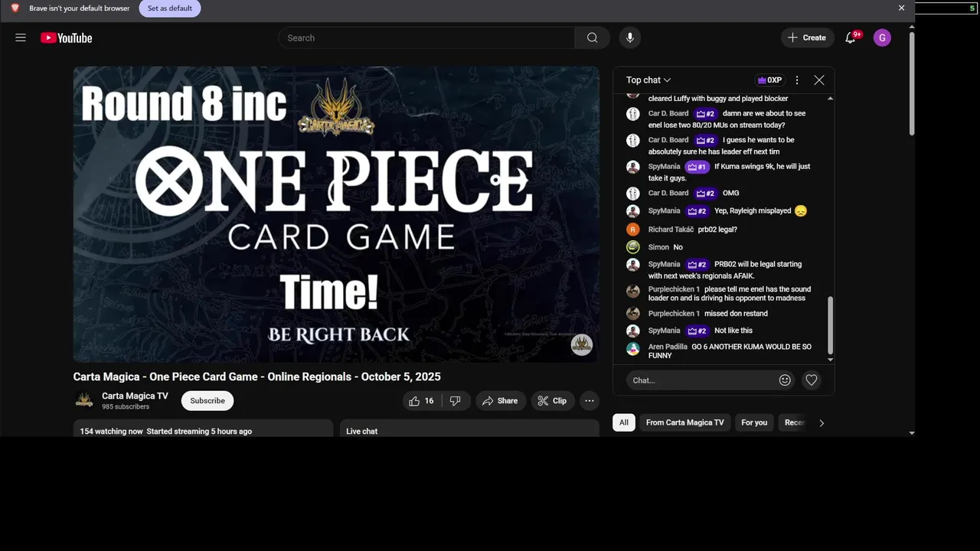
Task: Click the page vertical scrollbar
Action: pyautogui.click(x=911, y=84)
